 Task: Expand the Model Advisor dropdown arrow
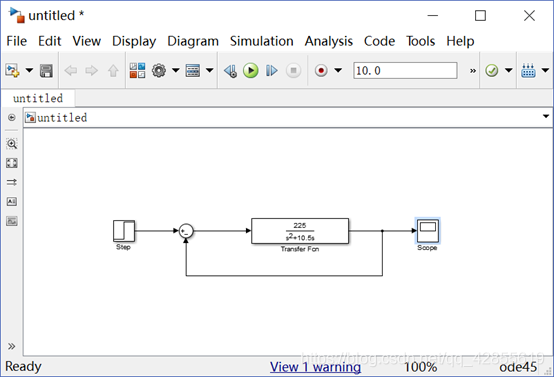coord(508,70)
